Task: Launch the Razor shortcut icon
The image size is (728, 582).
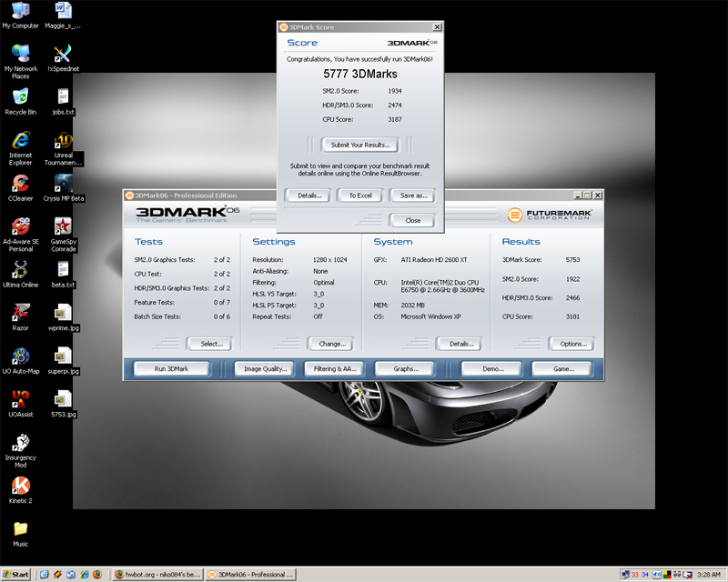Action: (20, 317)
